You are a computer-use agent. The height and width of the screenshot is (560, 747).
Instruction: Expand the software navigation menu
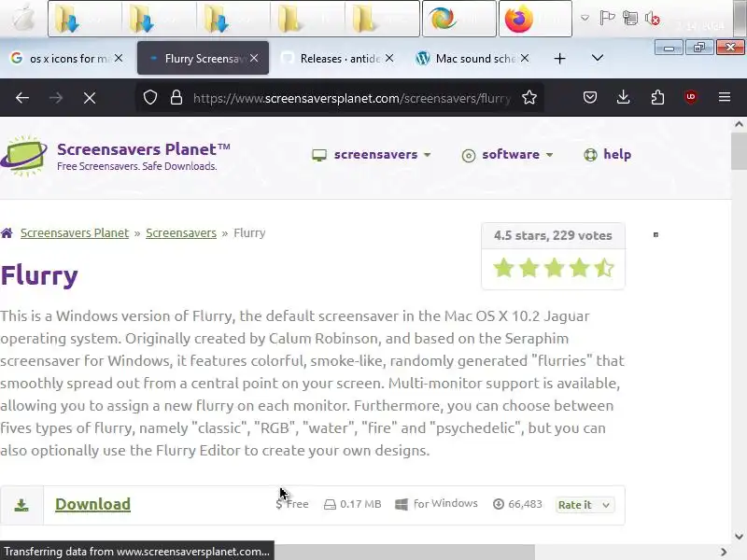pos(507,155)
